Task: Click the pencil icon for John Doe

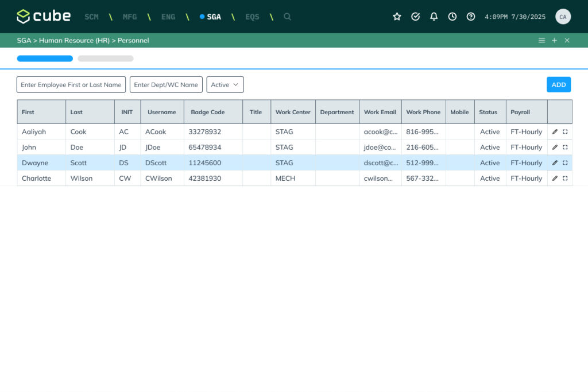Action: [555, 148]
